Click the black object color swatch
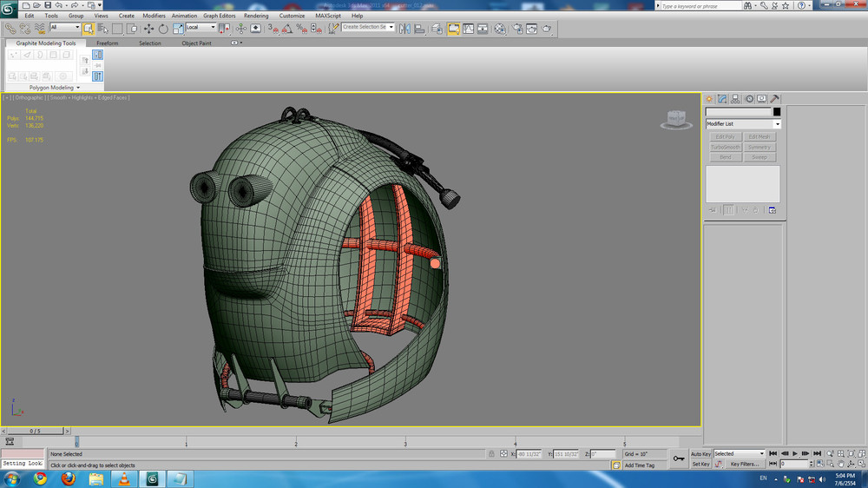 (777, 112)
